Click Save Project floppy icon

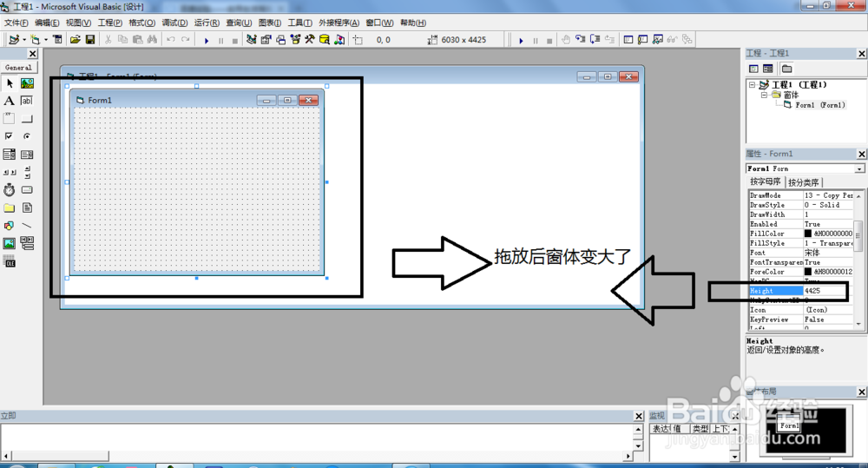tap(90, 39)
